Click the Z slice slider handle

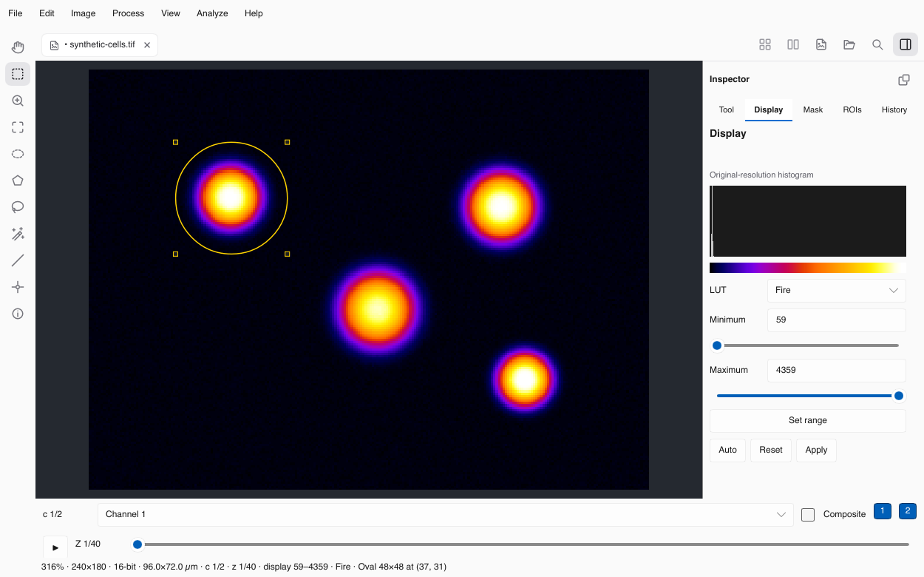[x=137, y=544]
